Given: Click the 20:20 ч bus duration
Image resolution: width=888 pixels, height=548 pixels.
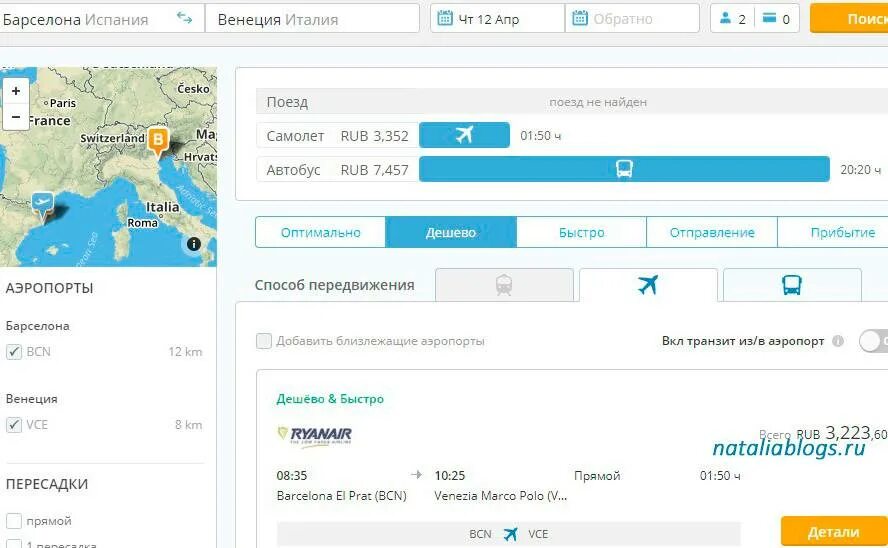Looking at the screenshot, I should click(860, 170).
